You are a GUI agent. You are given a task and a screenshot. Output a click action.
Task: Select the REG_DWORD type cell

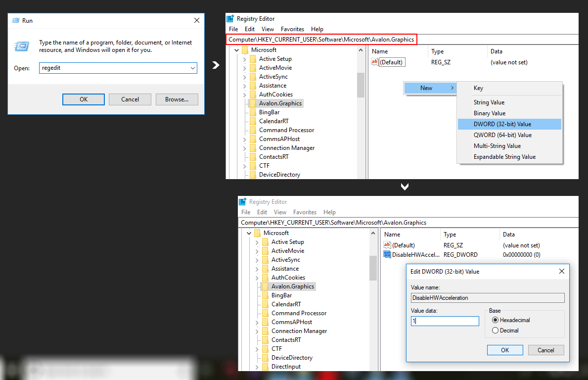[x=460, y=255]
